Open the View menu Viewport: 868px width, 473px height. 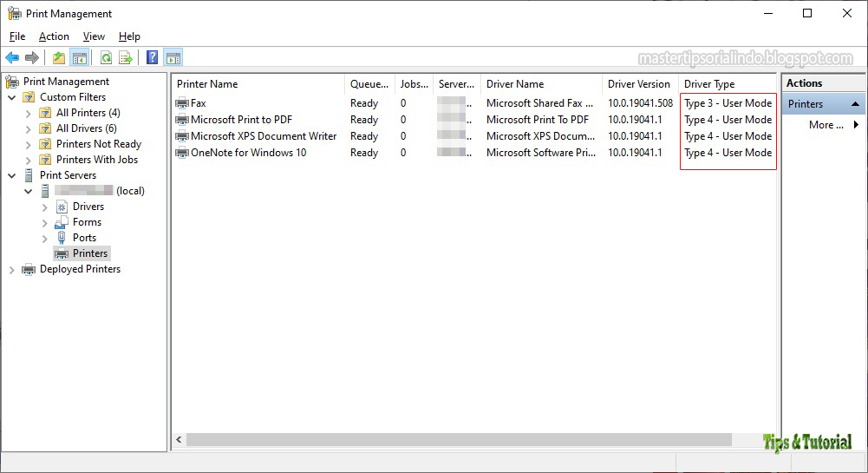(x=94, y=36)
